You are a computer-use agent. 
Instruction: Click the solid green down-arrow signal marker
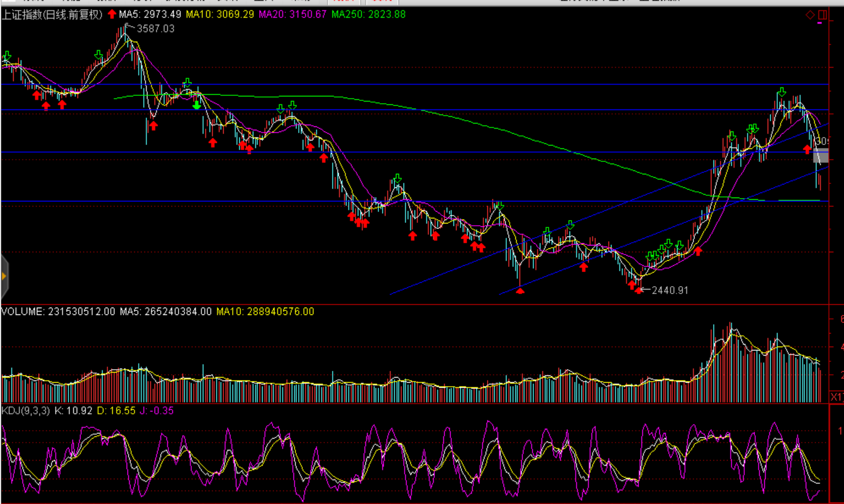[x=196, y=104]
